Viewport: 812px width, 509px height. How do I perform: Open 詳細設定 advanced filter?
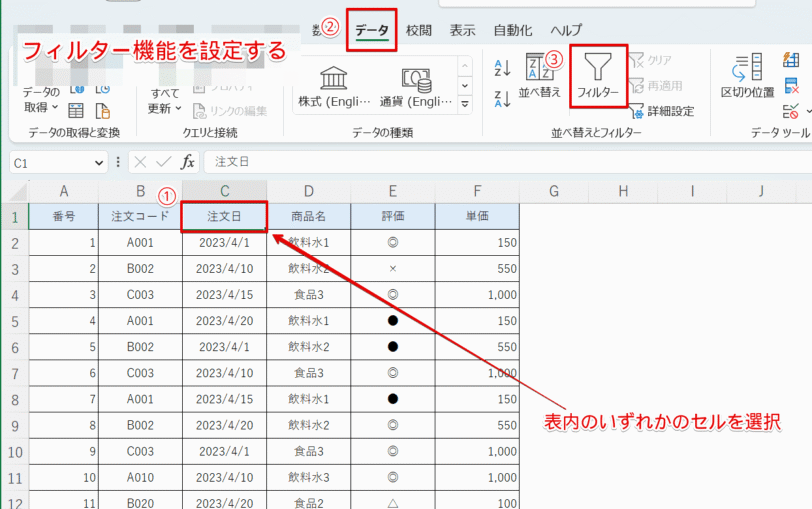point(662,111)
